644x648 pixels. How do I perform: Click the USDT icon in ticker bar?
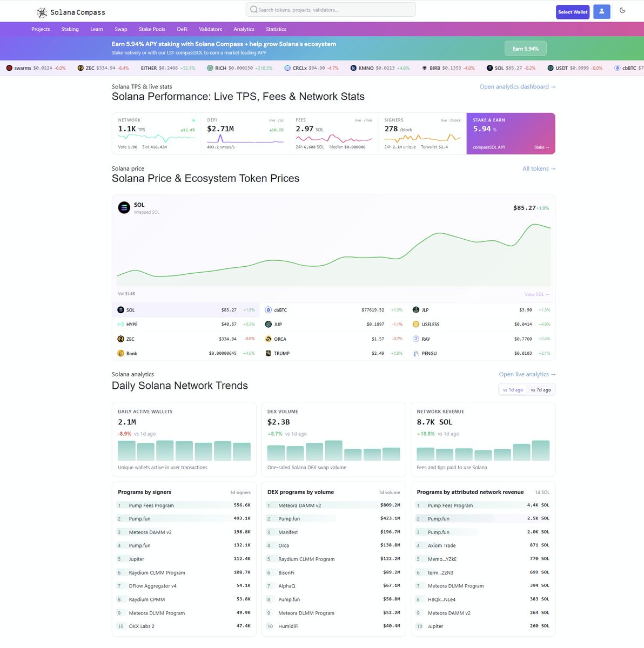(551, 68)
